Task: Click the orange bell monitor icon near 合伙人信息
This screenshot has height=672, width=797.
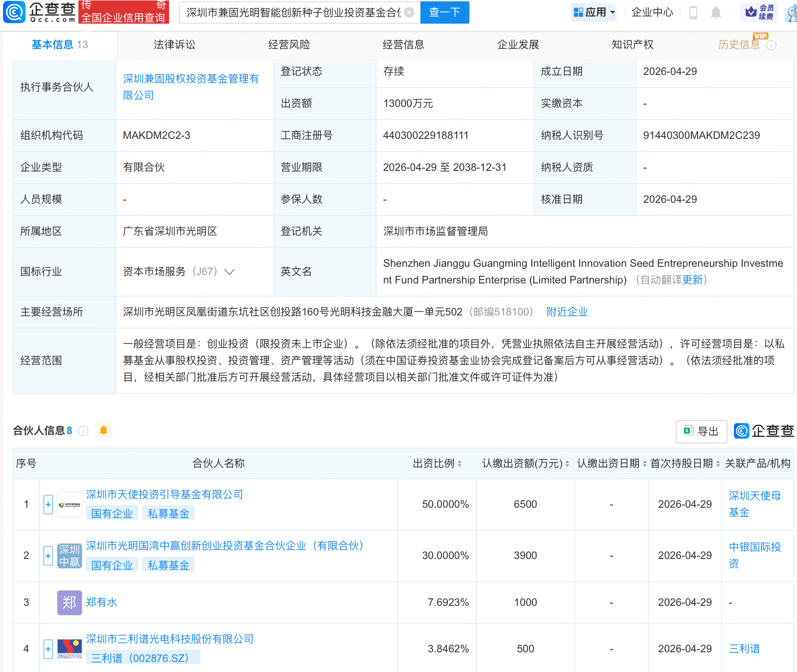Action: (103, 430)
